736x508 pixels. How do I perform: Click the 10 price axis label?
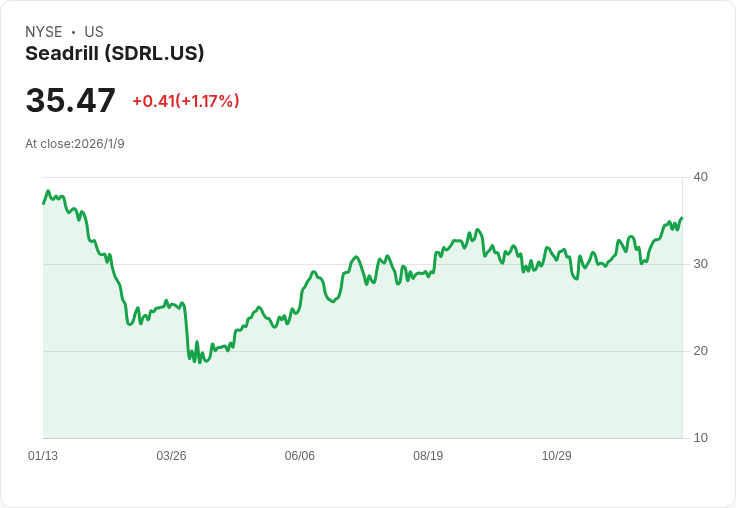(x=700, y=438)
